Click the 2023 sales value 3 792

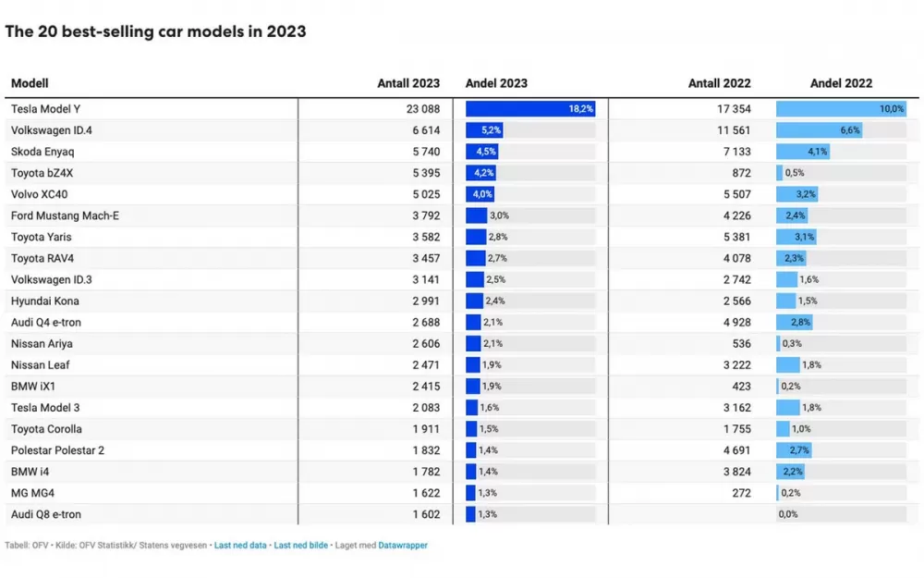(426, 215)
